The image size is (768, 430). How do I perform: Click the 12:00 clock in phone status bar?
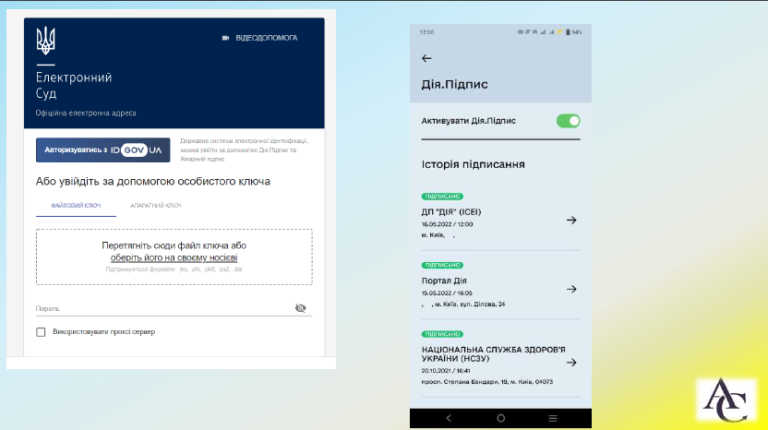[x=427, y=32]
